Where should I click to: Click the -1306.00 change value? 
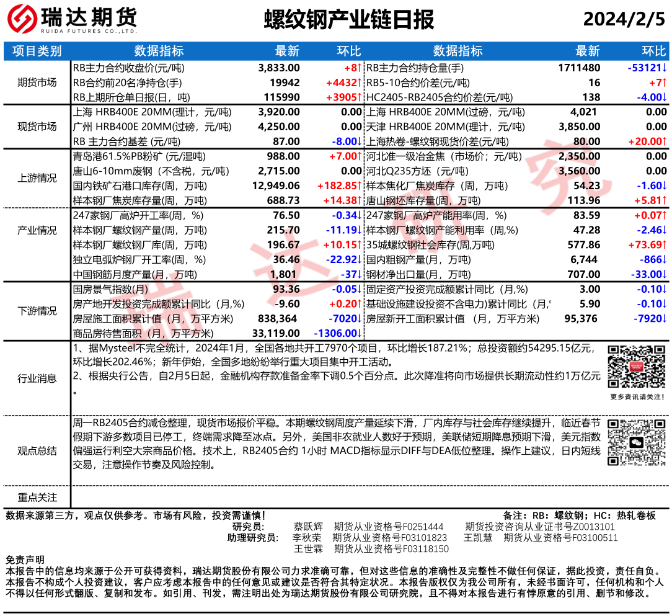[x=338, y=333]
